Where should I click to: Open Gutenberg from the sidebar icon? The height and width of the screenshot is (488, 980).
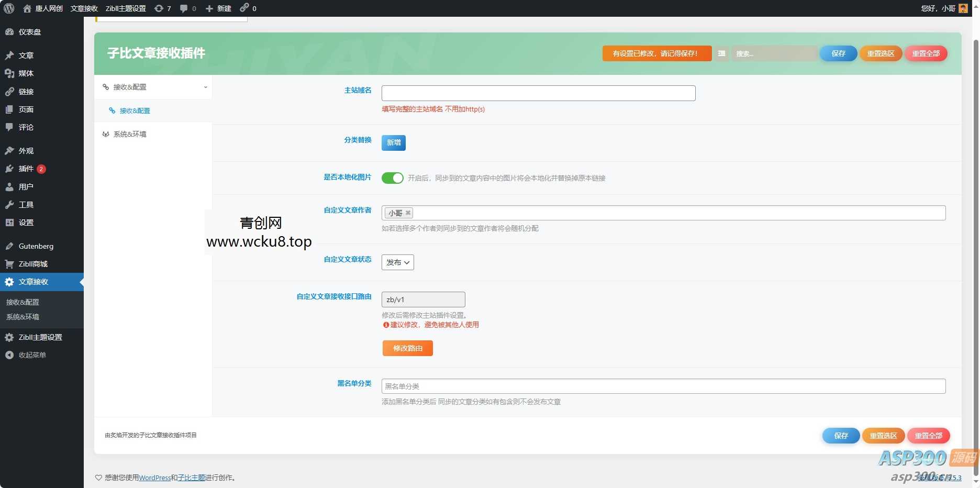click(9, 246)
